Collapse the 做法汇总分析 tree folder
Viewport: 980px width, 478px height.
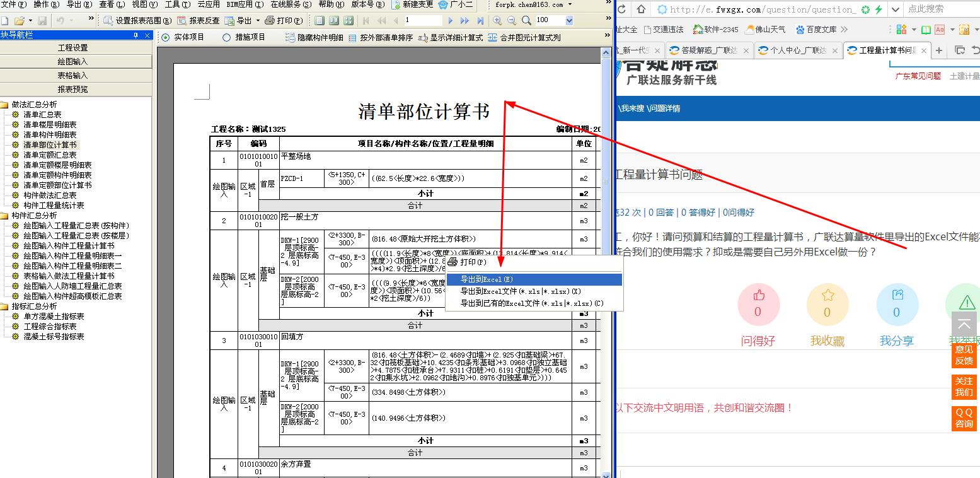click(x=4, y=105)
